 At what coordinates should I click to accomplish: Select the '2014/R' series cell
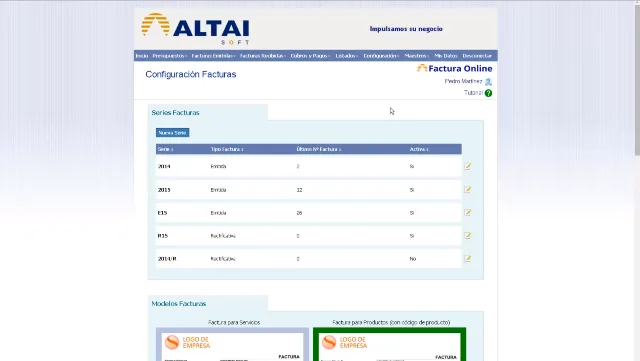(167, 259)
